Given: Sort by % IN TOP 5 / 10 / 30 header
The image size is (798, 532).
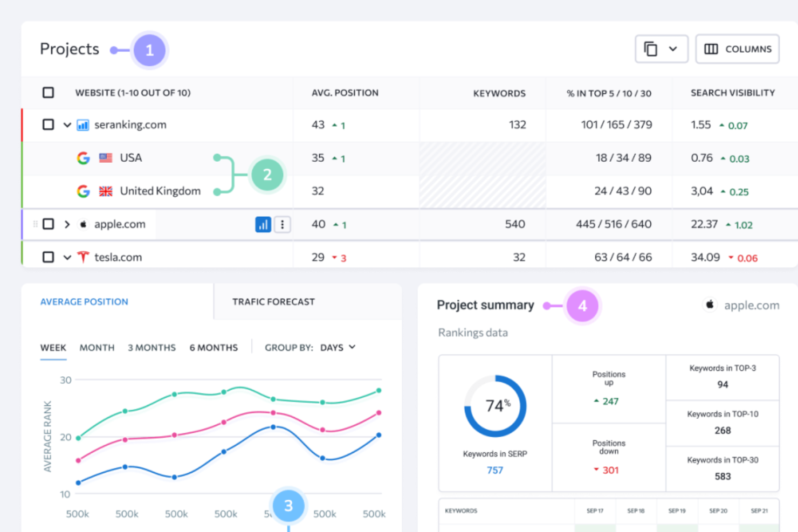Looking at the screenshot, I should (x=609, y=93).
